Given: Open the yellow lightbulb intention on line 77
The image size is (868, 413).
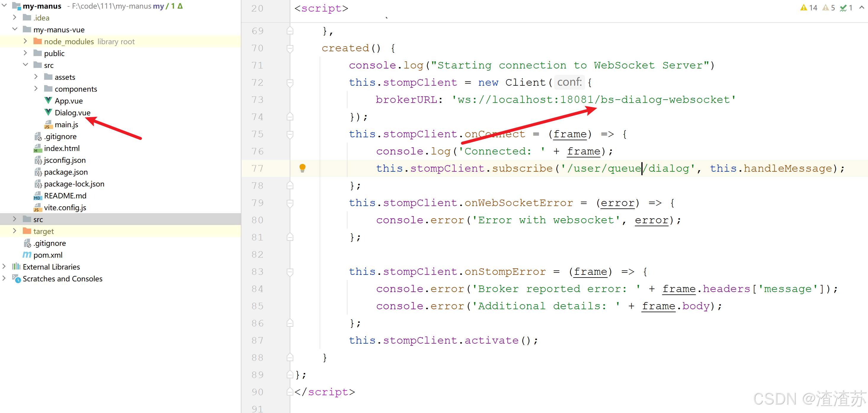Looking at the screenshot, I should tap(302, 168).
